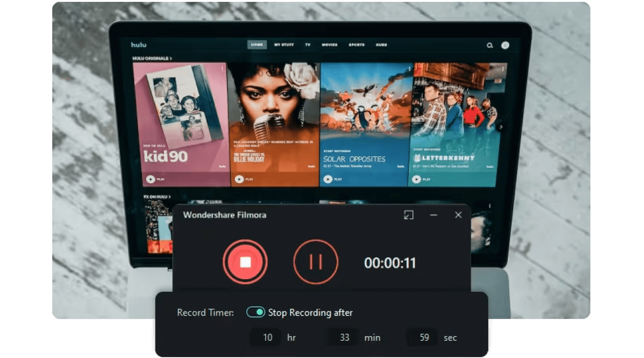Open the Hulu profile avatar
644x358 pixels.
tap(505, 45)
